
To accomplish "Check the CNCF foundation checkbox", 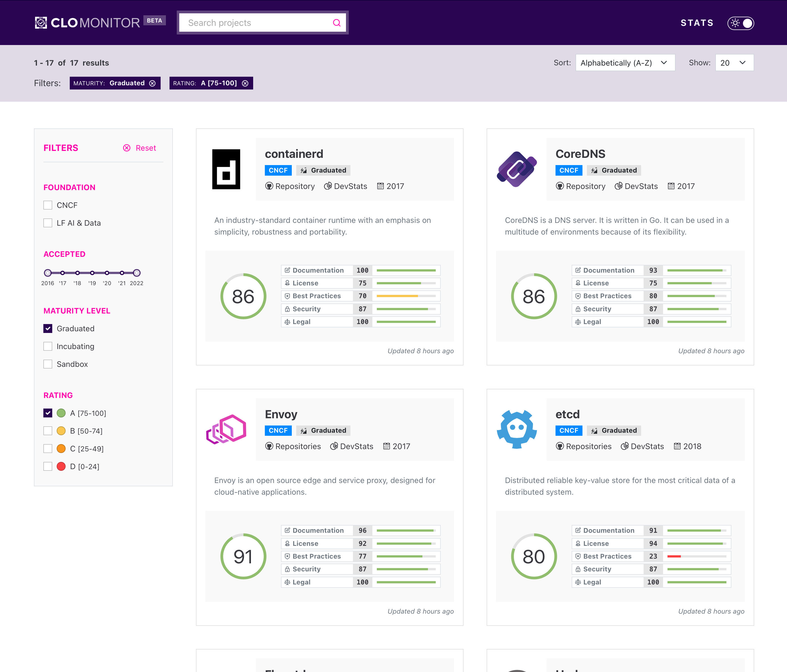I will [x=48, y=205].
